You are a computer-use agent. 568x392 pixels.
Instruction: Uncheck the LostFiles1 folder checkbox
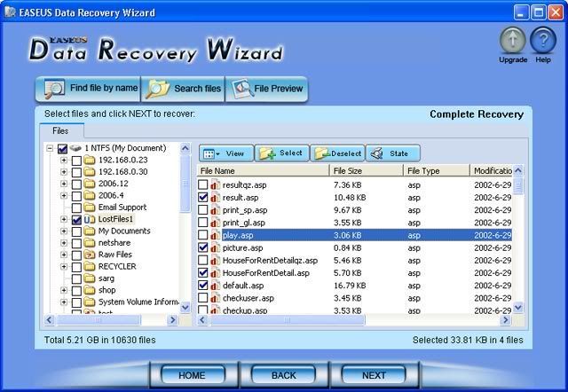click(76, 220)
